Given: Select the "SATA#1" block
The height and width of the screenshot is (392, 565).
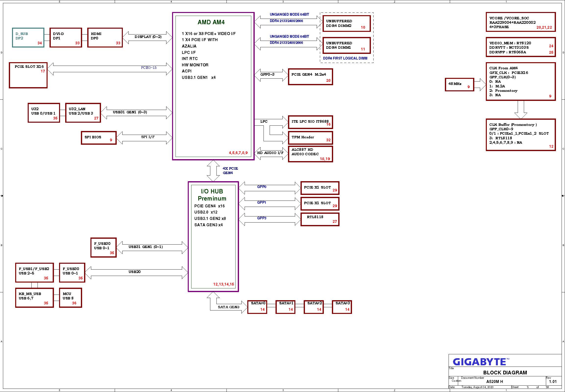Looking at the screenshot, I should click(x=286, y=307).
